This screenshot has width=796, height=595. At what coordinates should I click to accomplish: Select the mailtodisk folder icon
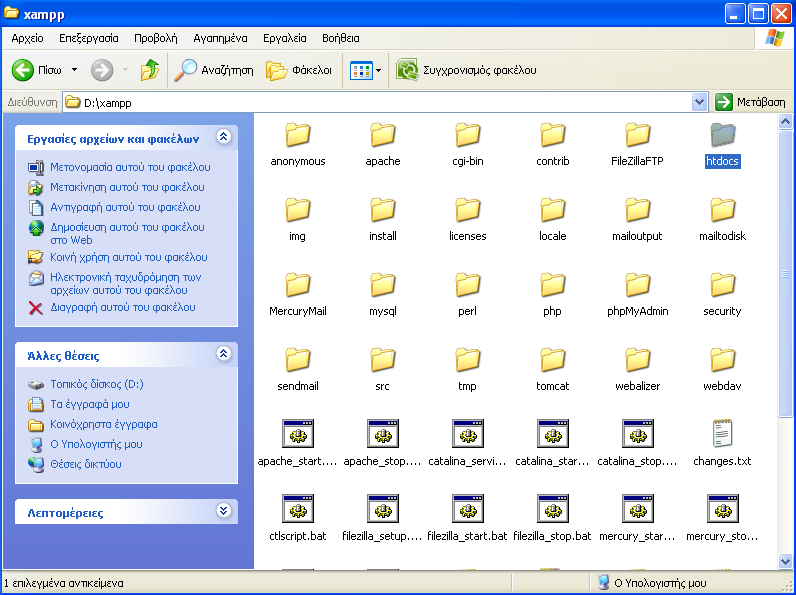coord(722,210)
